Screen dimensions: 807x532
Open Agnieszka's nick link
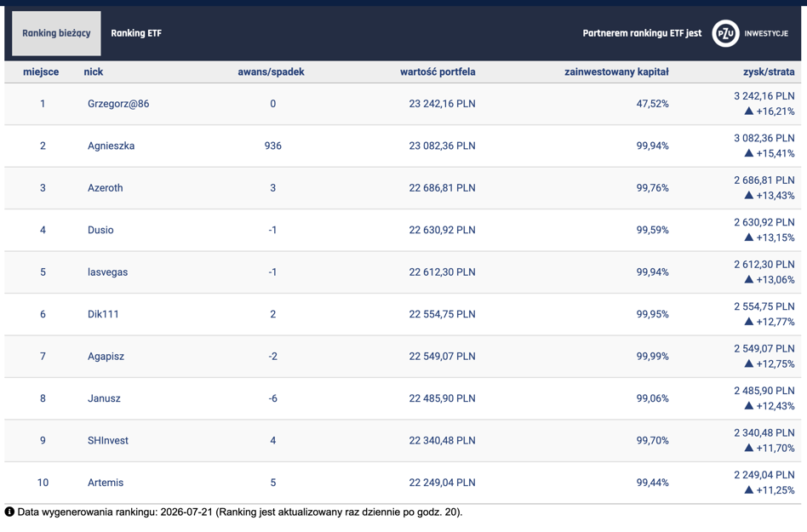tap(112, 146)
